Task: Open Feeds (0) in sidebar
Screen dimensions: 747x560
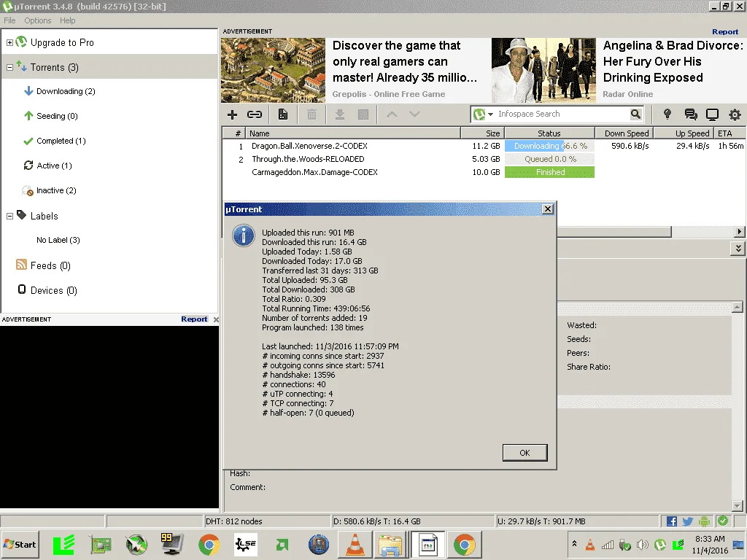Action: (50, 265)
